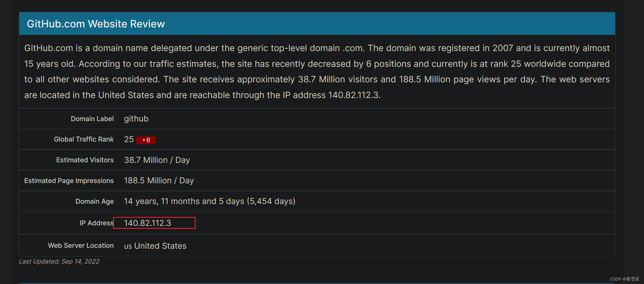Click the Estimated Page Impressions label
This screenshot has width=644, height=284.
point(69,181)
